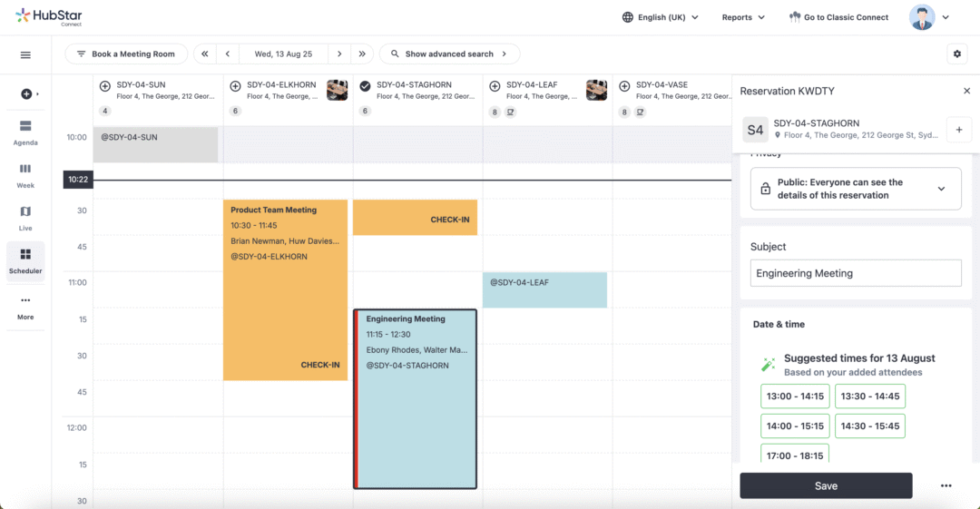Image resolution: width=980 pixels, height=509 pixels.
Task: Open the English (UK) language dropdown
Action: [x=661, y=17]
